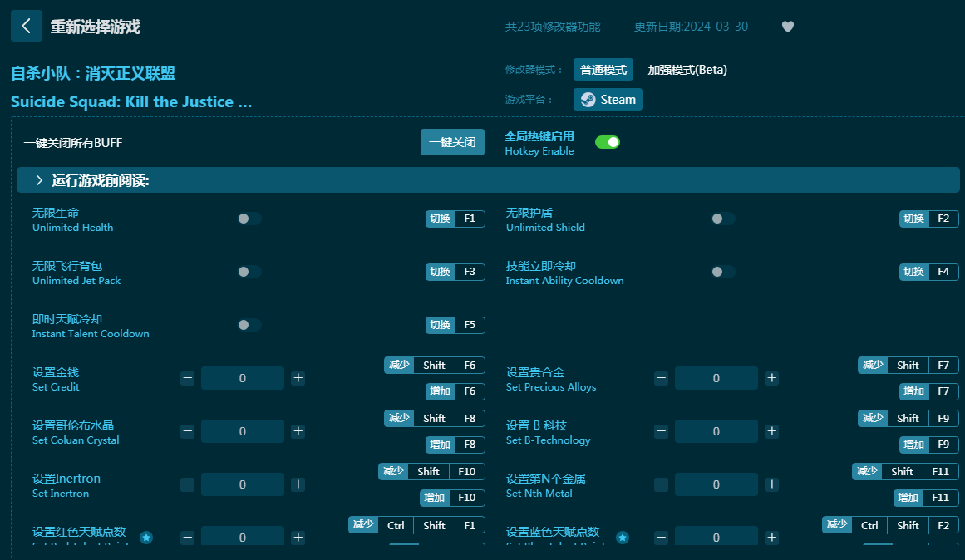965x560 pixels.
Task: Click plus for Set Inertron
Action: pos(298,484)
